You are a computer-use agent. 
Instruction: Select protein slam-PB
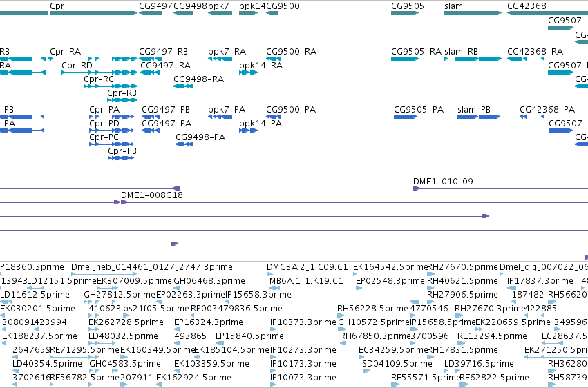pos(479,117)
